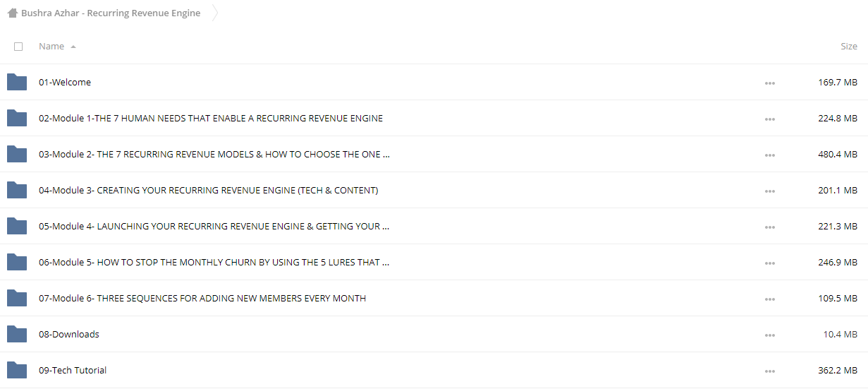Open Bushra Azhar - Recurring Revenue Engine breadcrumb

pyautogui.click(x=111, y=13)
